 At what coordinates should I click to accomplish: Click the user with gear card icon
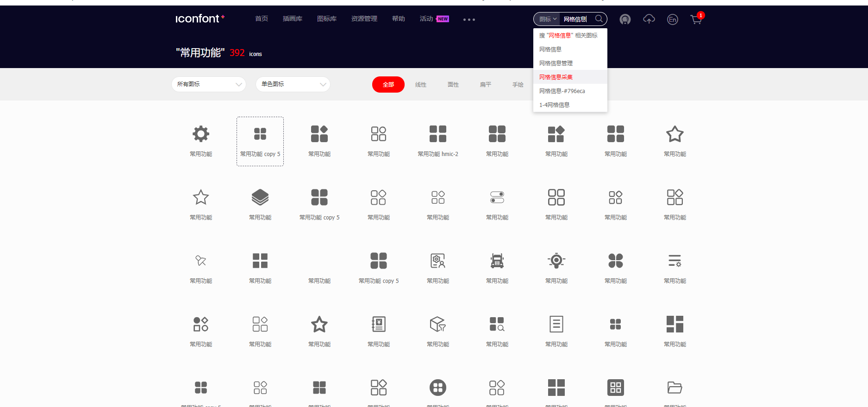438,261
